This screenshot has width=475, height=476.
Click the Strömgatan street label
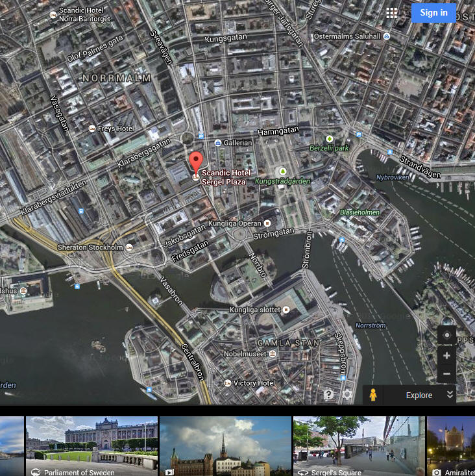coord(274,233)
